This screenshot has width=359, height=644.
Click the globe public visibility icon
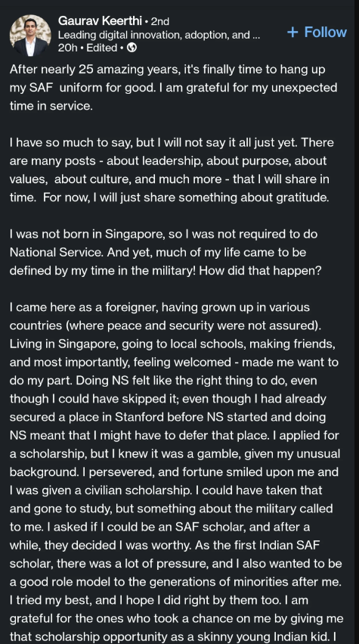coord(132,48)
